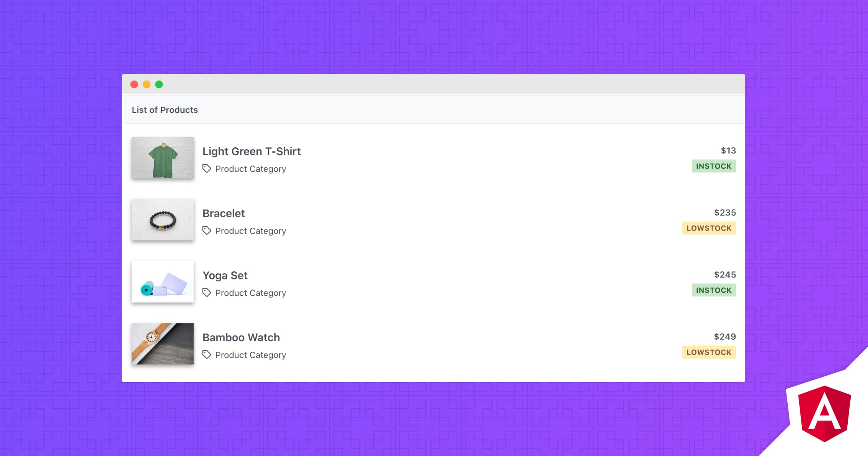Click the LOWSTOCK badge for Bracelet
This screenshot has height=456, width=868.
tap(709, 228)
